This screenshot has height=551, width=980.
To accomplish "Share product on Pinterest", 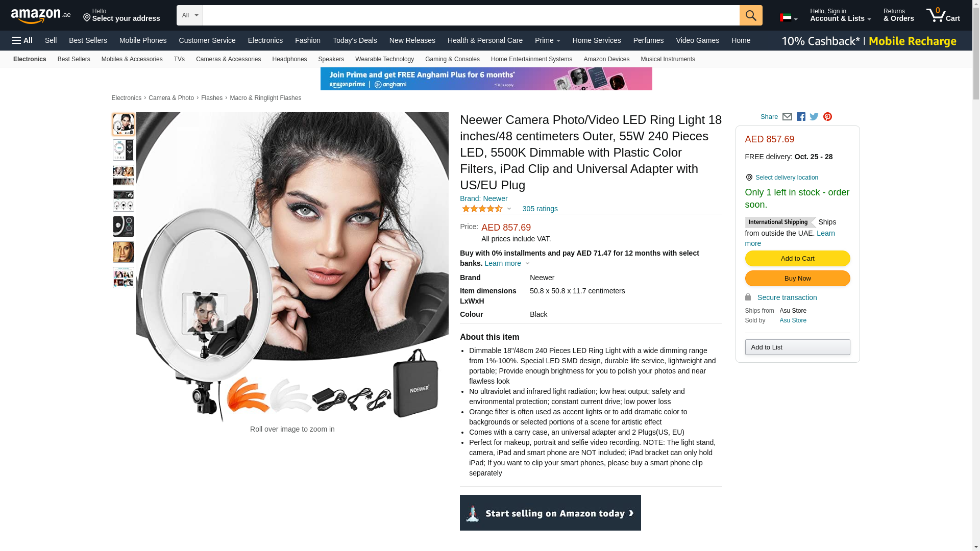I will point(827,117).
